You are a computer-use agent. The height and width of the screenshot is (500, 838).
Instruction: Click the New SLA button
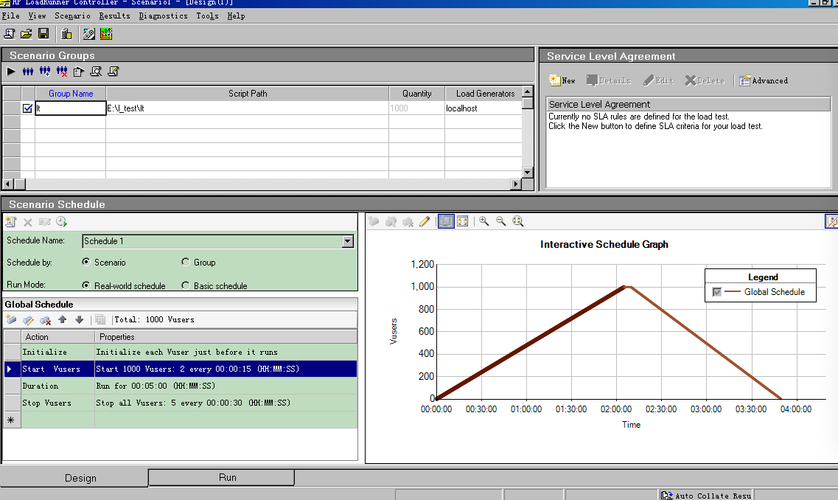[x=562, y=80]
